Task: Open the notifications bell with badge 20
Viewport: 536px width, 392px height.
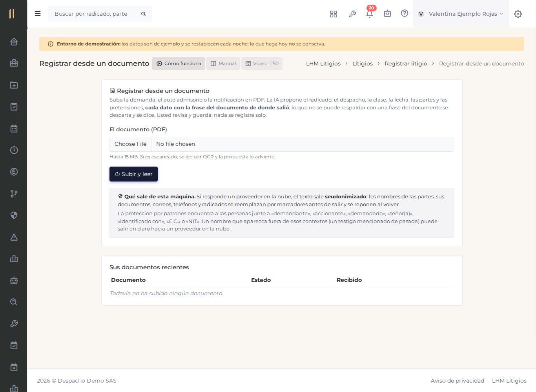Action: click(x=370, y=13)
